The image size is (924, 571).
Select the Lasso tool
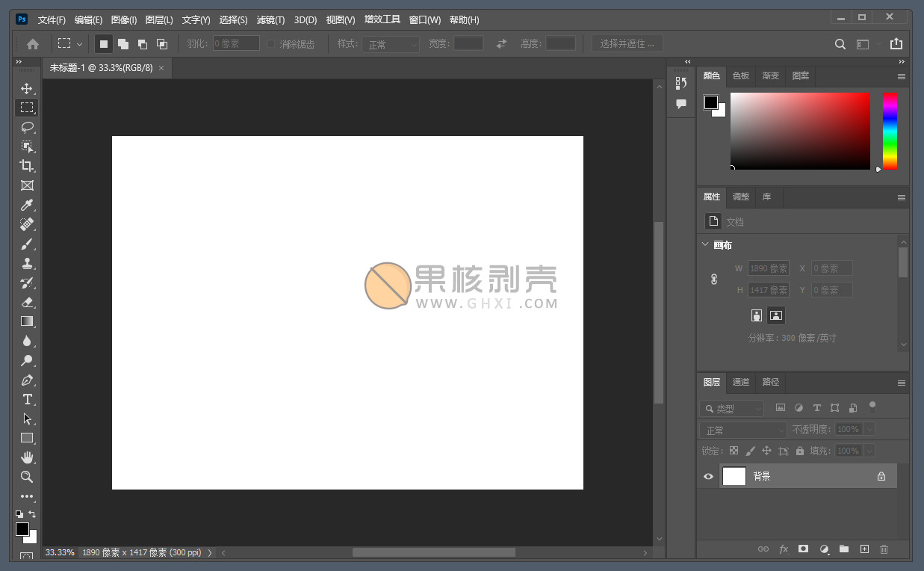[28, 127]
